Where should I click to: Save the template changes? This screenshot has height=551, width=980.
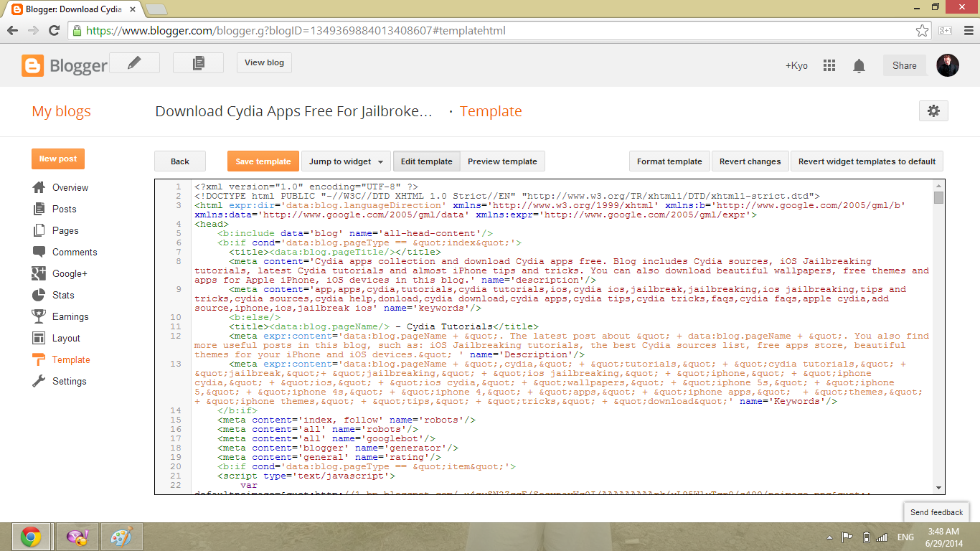point(263,161)
